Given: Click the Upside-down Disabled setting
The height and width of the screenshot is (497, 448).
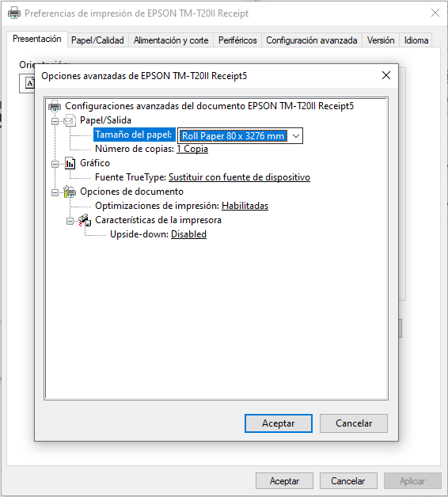Looking at the screenshot, I should pyautogui.click(x=188, y=234).
